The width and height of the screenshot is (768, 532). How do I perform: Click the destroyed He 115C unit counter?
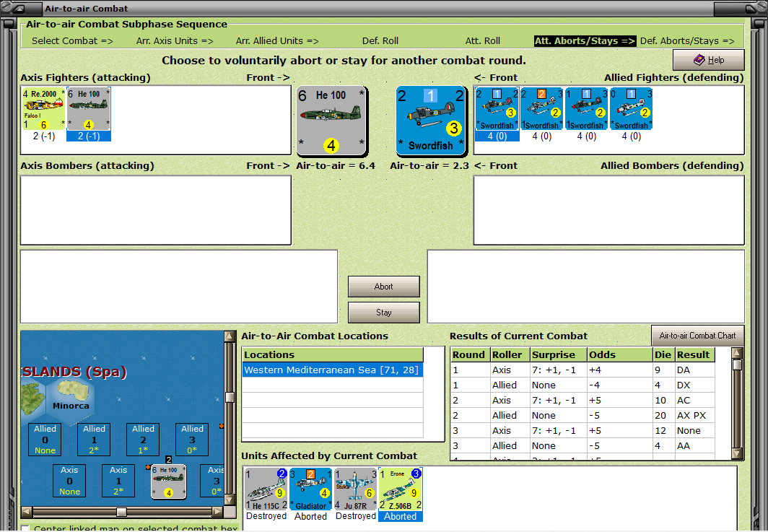click(266, 489)
